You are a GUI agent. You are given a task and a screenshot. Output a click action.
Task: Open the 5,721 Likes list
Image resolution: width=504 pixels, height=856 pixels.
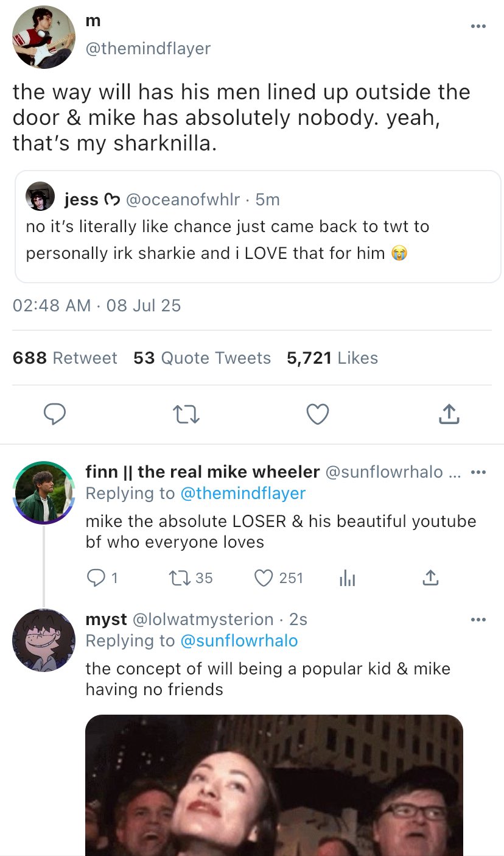click(332, 358)
